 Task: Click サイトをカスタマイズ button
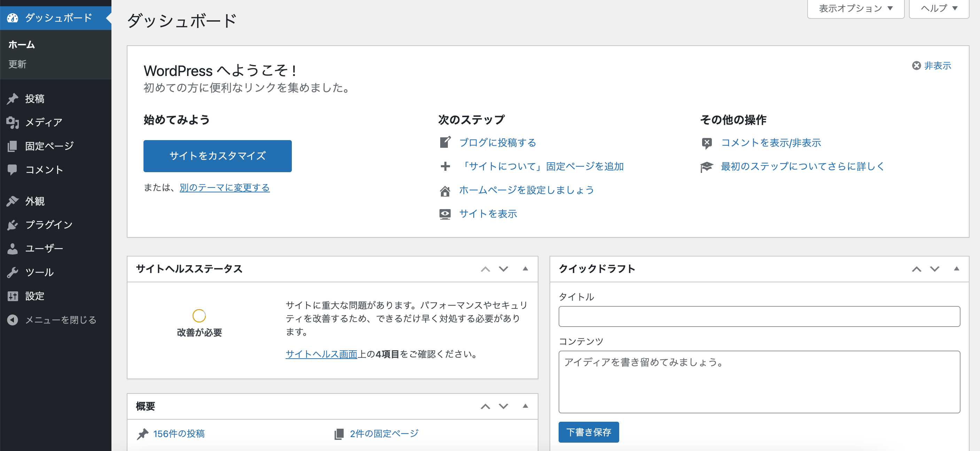[217, 156]
